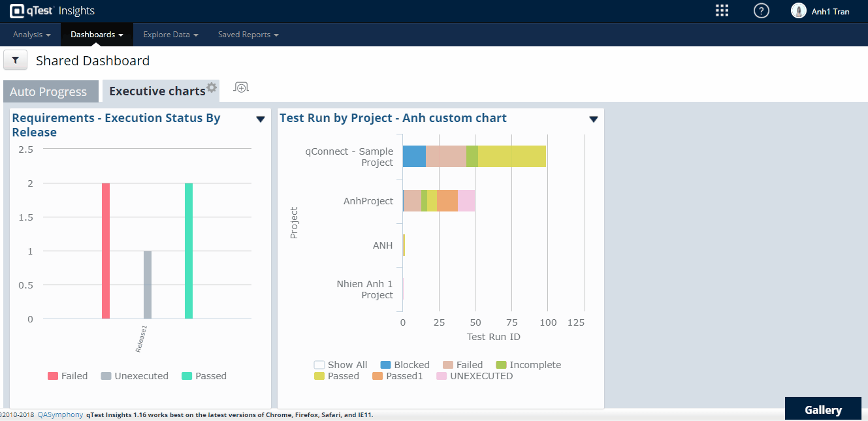
Task: Toggle the Show All legend checkbox
Action: click(319, 365)
